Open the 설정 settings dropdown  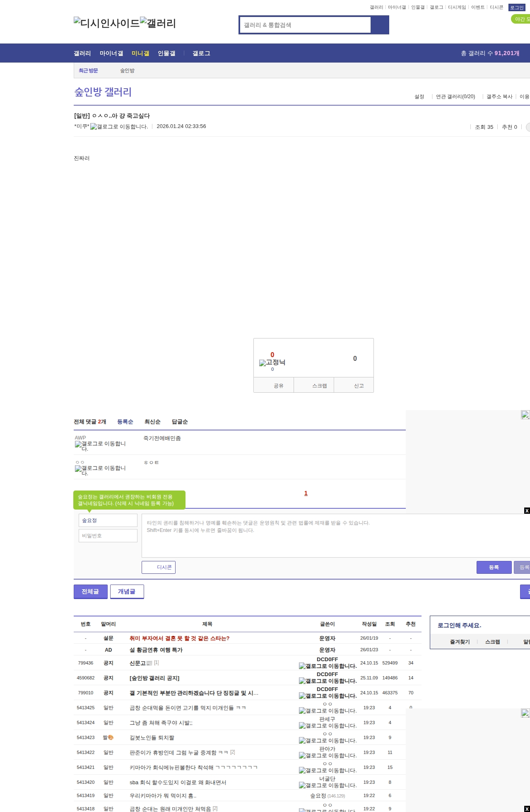click(x=419, y=97)
